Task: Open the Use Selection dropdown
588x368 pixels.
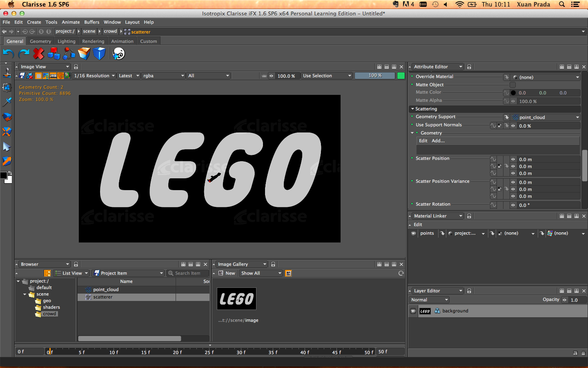Action: [327, 76]
